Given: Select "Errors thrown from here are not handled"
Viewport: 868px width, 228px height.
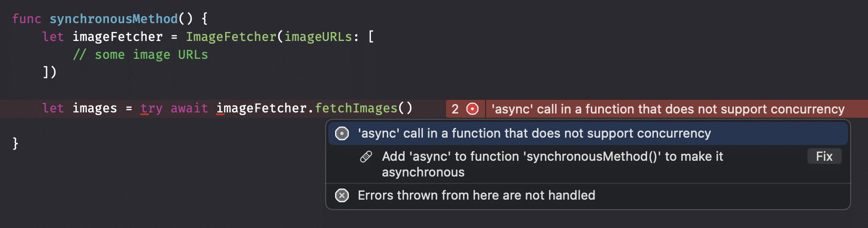Looking at the screenshot, I should (476, 195).
